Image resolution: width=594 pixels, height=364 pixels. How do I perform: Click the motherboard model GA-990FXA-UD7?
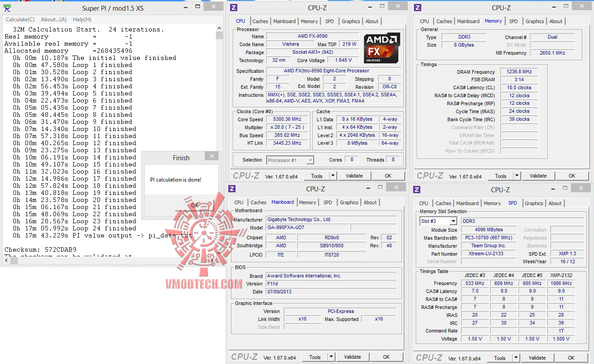coord(307,227)
